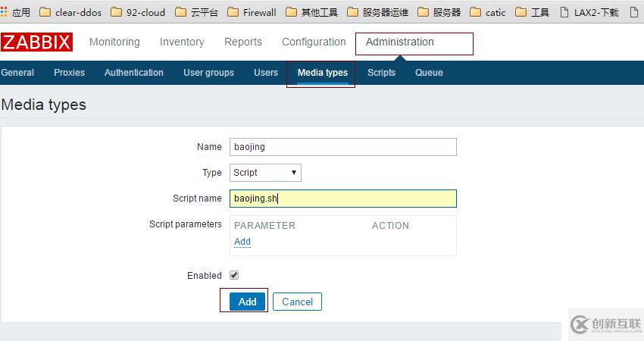Switch to the Authentication tab
The image size is (644, 341).
134,73
